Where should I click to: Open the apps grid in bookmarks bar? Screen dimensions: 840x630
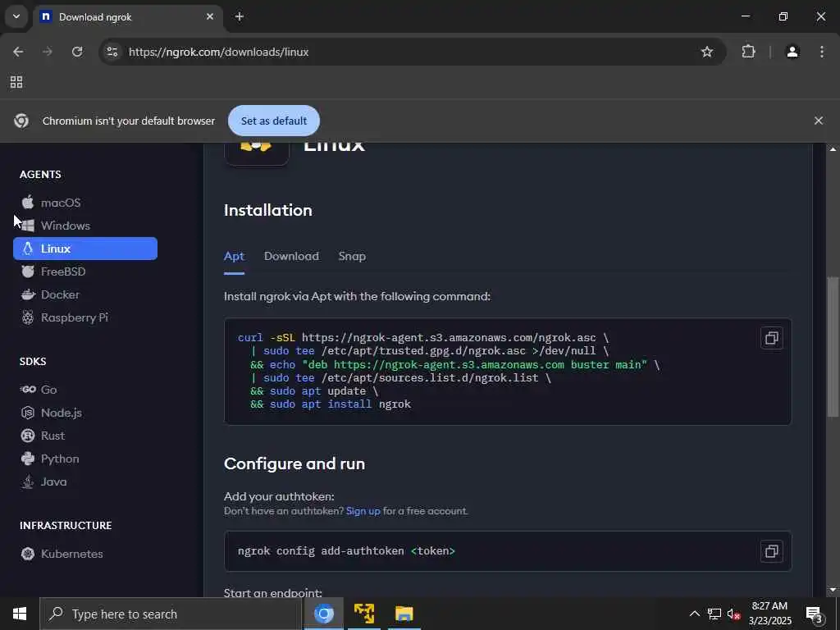coord(16,82)
